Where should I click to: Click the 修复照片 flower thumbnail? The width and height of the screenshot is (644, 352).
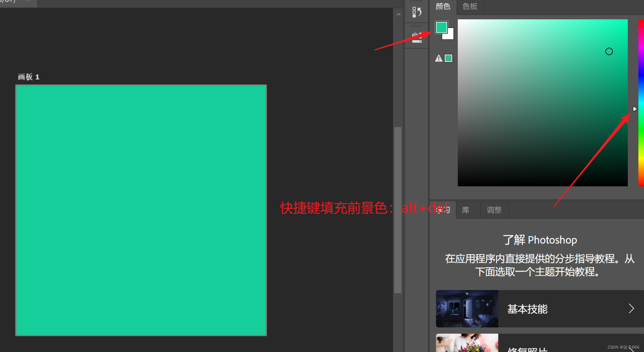coord(467,343)
